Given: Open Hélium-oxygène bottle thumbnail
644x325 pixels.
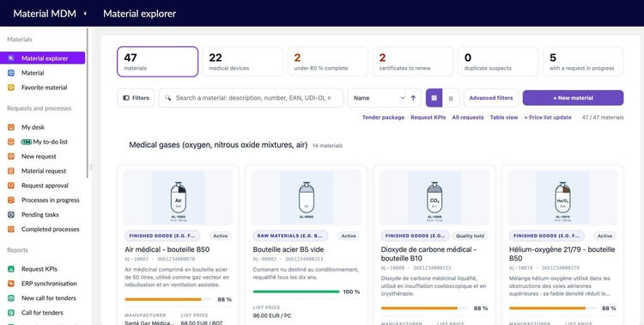Looking at the screenshot, I should click(x=562, y=198).
